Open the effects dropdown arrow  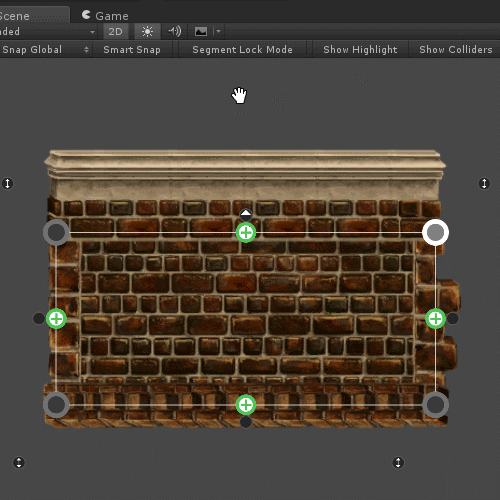(218, 32)
